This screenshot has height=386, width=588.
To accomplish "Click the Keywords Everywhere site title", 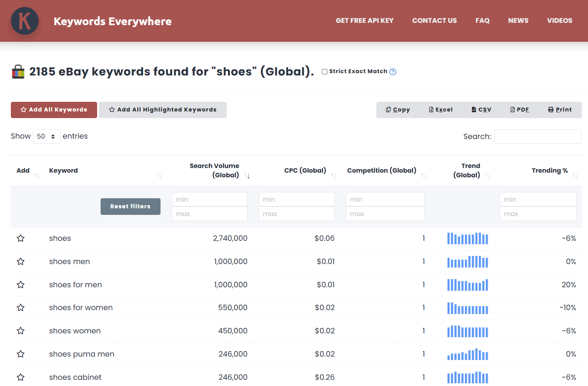I will tap(113, 21).
